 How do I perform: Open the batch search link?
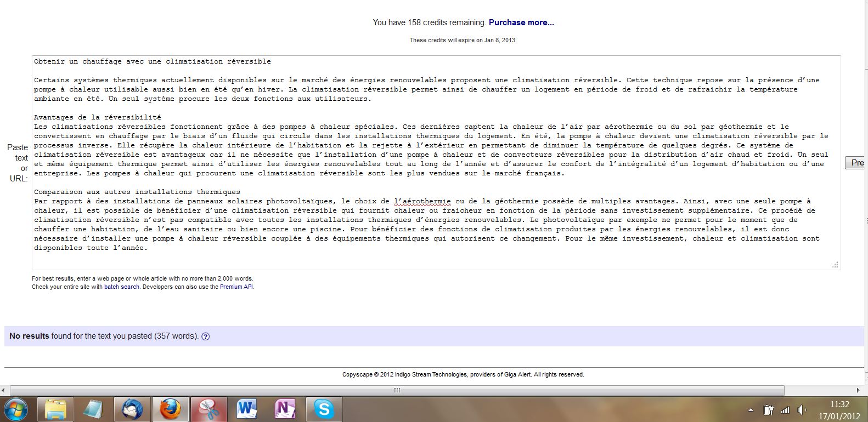coord(121,287)
